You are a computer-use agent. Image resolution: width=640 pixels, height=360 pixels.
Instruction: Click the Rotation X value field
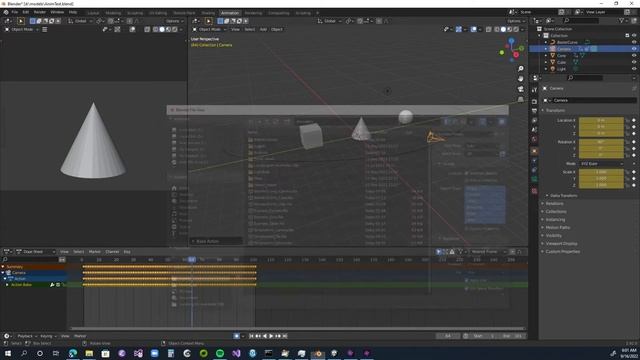(601, 142)
